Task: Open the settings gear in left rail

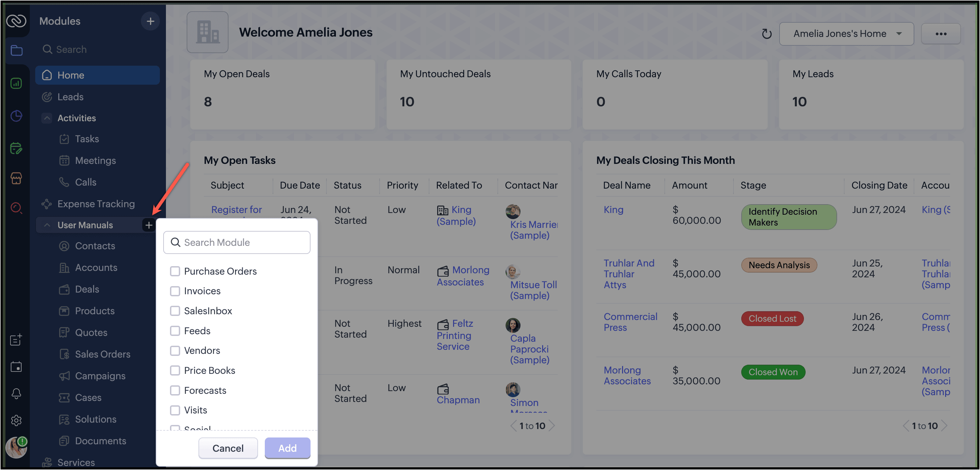Action: (16, 420)
